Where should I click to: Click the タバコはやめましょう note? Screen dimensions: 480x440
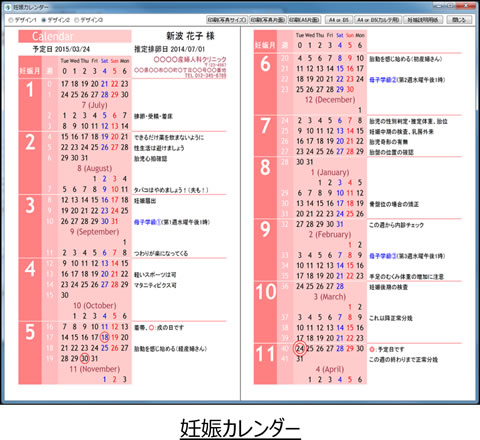pos(171,190)
